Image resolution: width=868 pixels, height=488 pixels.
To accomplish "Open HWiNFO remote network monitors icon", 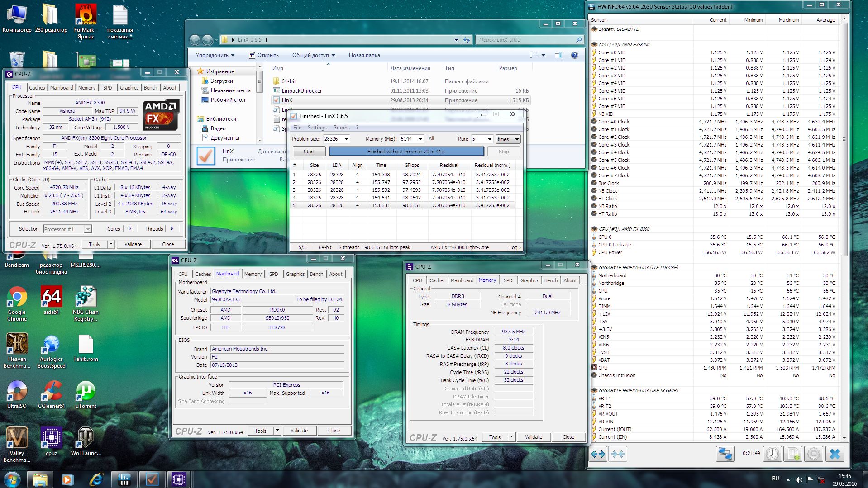I will (725, 454).
